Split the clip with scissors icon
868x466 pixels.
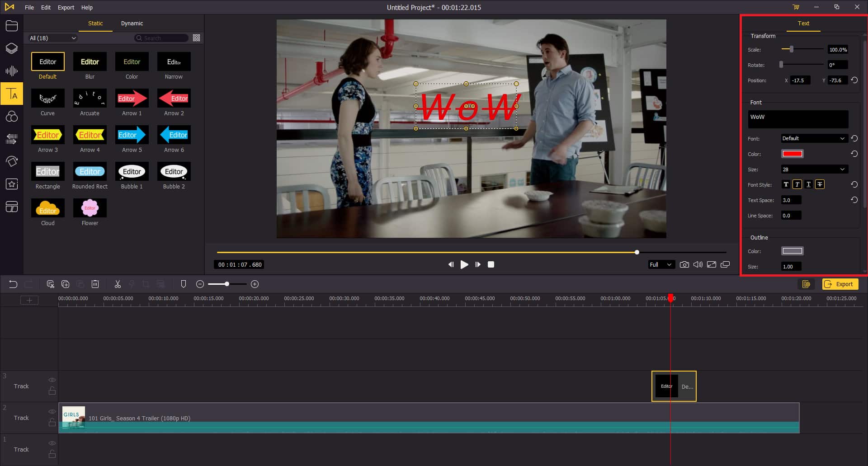point(118,284)
